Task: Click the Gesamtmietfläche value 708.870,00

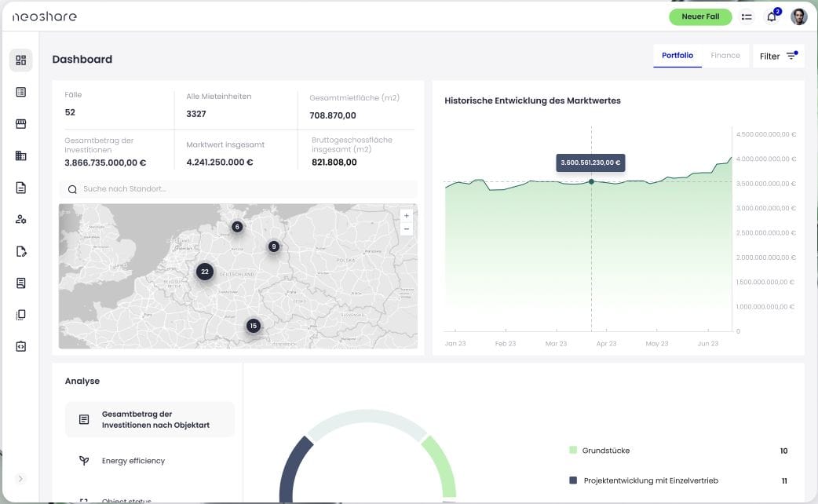Action: pyautogui.click(x=333, y=116)
